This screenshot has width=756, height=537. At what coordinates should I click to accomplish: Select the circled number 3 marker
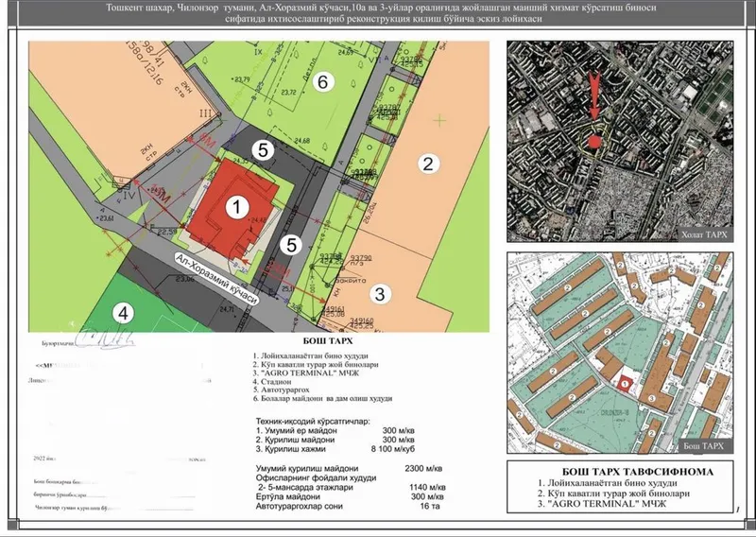tap(380, 294)
